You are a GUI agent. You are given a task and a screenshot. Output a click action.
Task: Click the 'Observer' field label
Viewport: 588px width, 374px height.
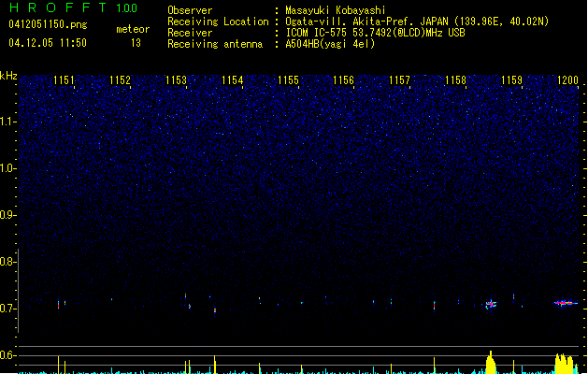point(190,10)
